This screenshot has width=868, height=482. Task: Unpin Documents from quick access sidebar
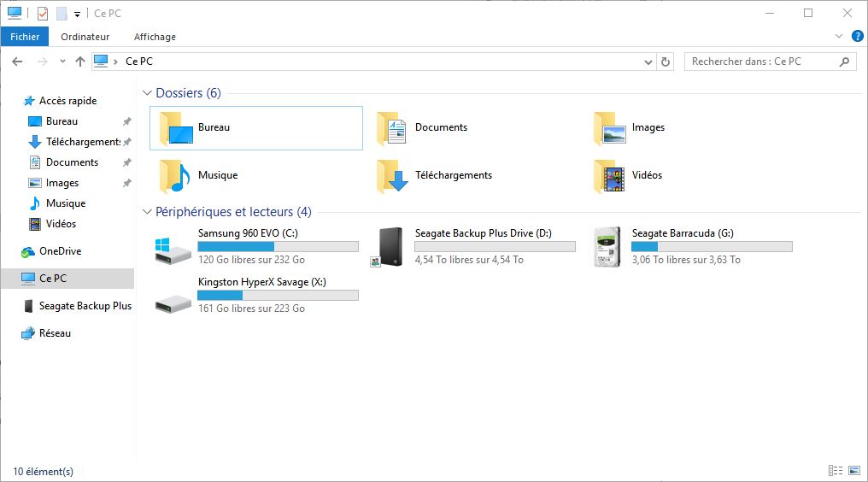[126, 162]
